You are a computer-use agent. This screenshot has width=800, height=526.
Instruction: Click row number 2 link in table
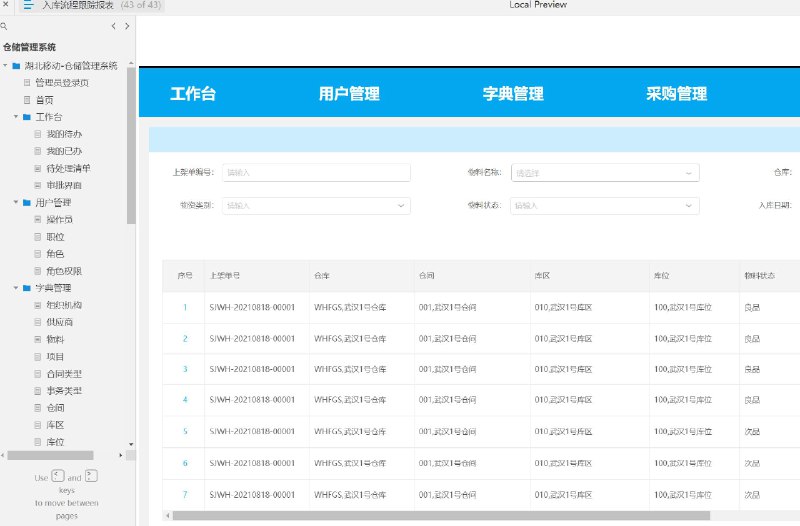click(x=185, y=338)
